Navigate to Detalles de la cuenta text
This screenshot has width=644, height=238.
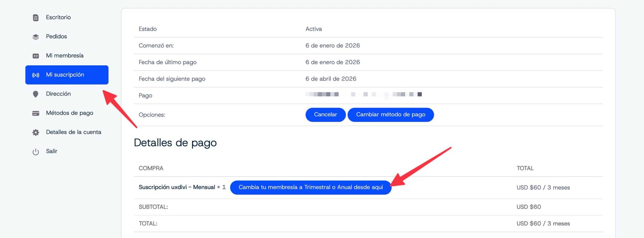point(74,132)
